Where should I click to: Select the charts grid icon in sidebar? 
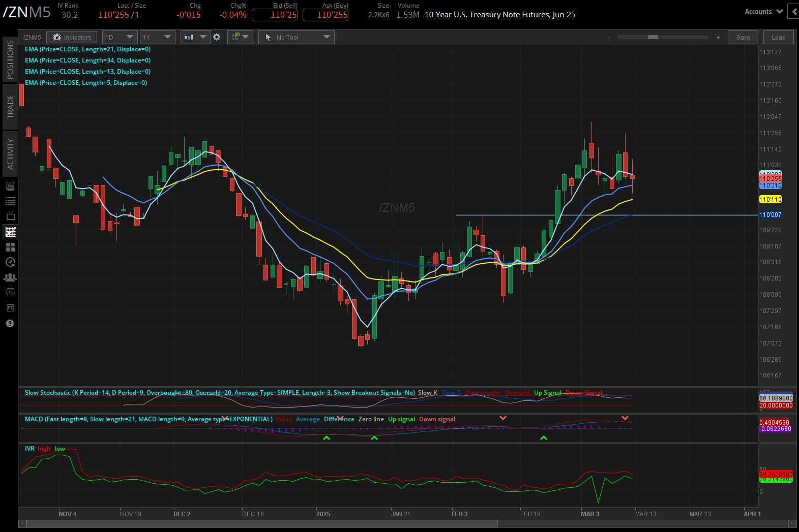click(10, 232)
